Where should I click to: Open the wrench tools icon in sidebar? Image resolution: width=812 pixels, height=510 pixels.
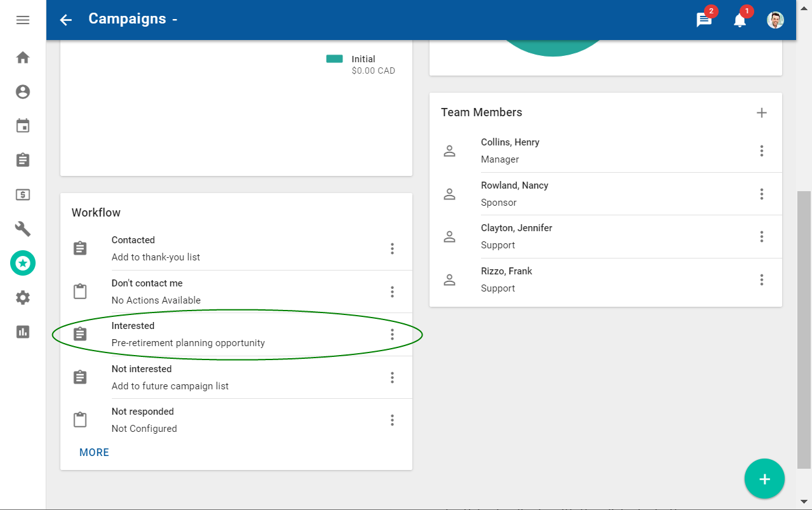pos(23,229)
